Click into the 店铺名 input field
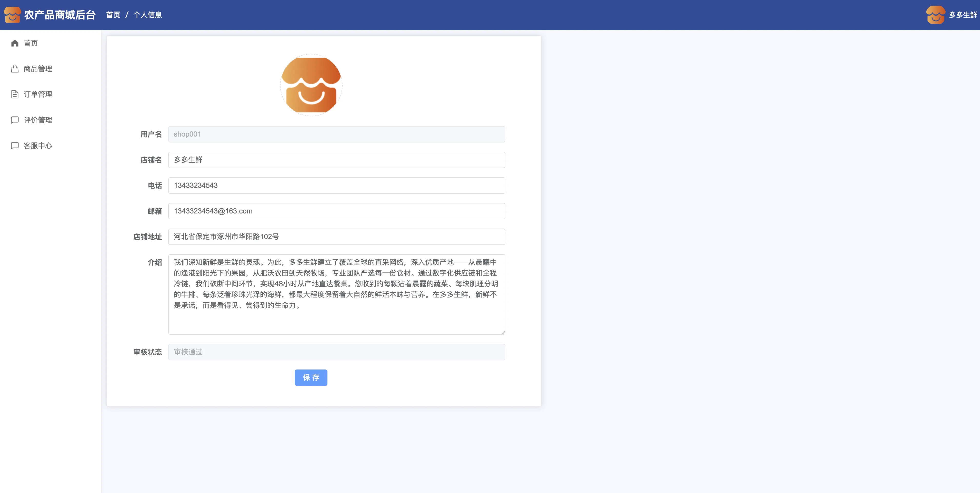This screenshot has width=980, height=493. (x=336, y=160)
